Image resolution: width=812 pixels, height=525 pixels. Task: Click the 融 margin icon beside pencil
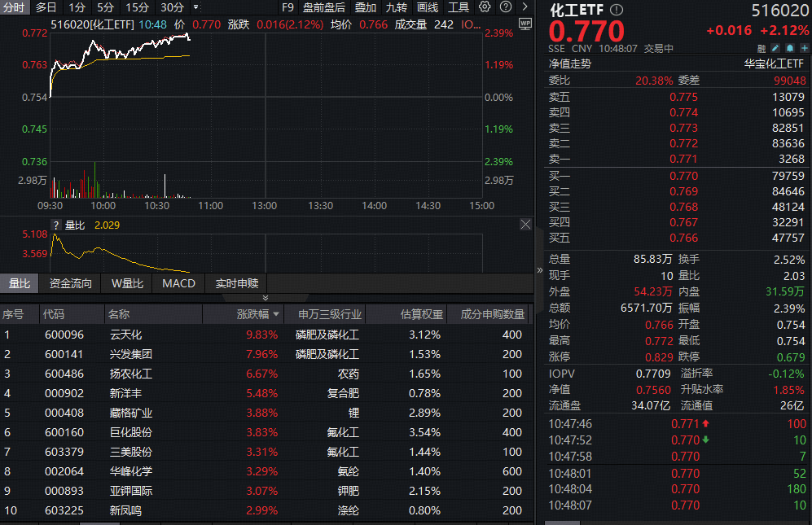click(x=762, y=48)
